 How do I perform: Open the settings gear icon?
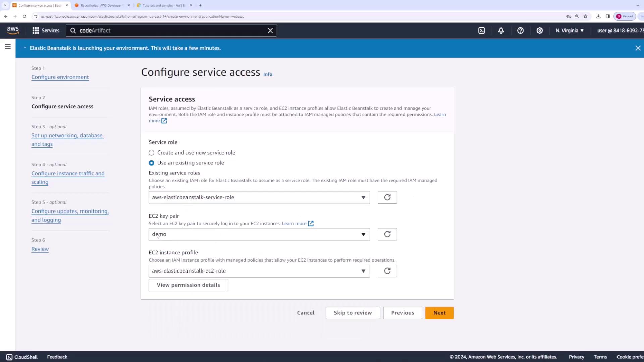point(539,31)
